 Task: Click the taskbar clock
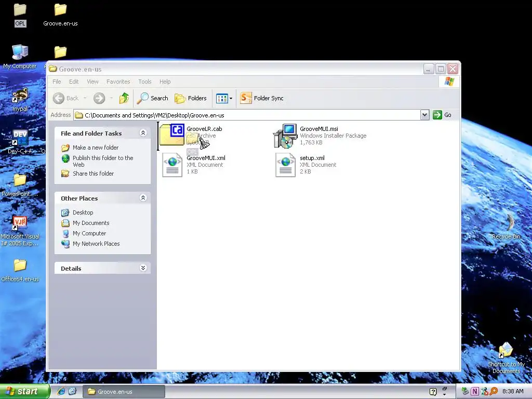click(x=513, y=392)
